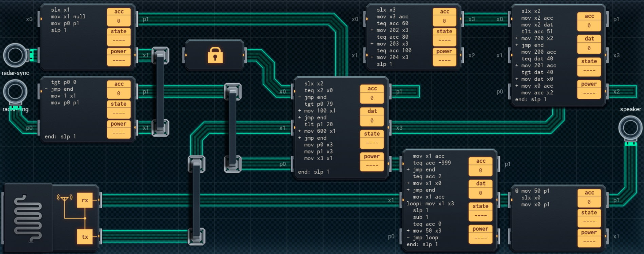Viewport: 644px width, 254px height.
Task: Click the rx pin on the radio module
Action: pyautogui.click(x=85, y=200)
